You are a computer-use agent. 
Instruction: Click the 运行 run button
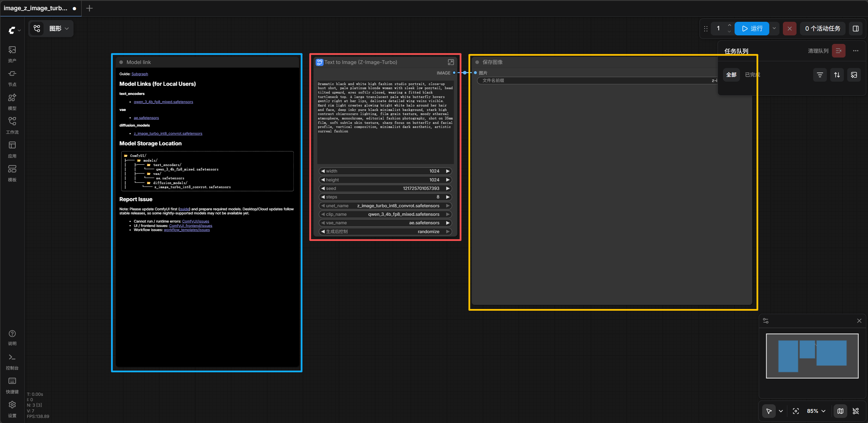click(752, 29)
